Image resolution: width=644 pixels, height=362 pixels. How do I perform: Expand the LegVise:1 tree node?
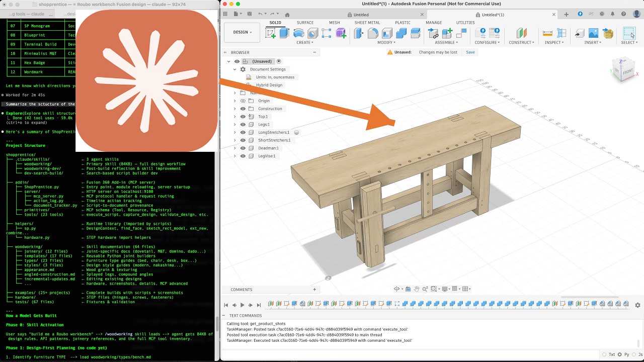234,156
